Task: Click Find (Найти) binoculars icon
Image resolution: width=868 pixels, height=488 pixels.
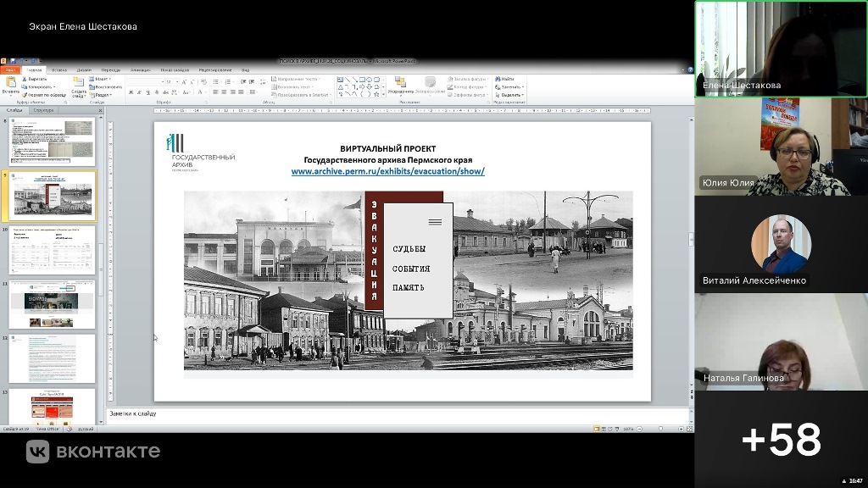Action: 498,79
